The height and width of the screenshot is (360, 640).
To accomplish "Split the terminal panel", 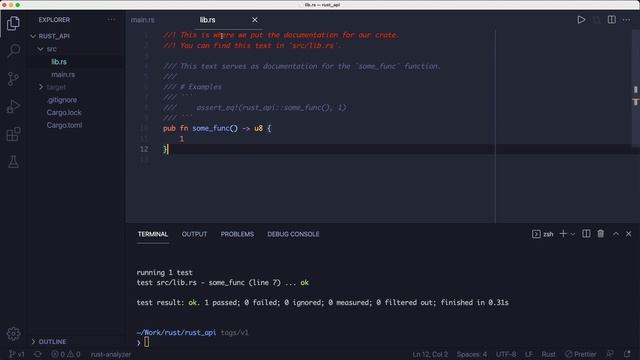I will 586,233.
